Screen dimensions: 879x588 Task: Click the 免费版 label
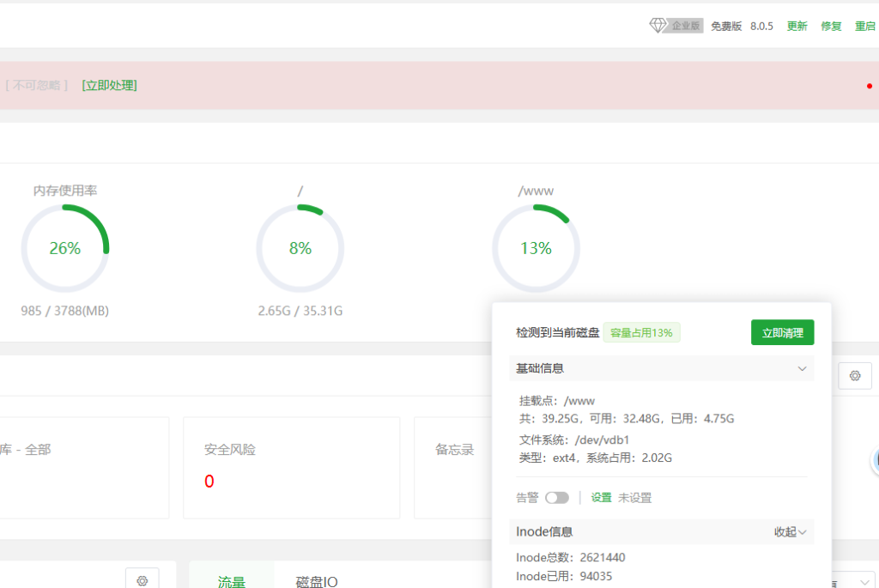pos(726,26)
